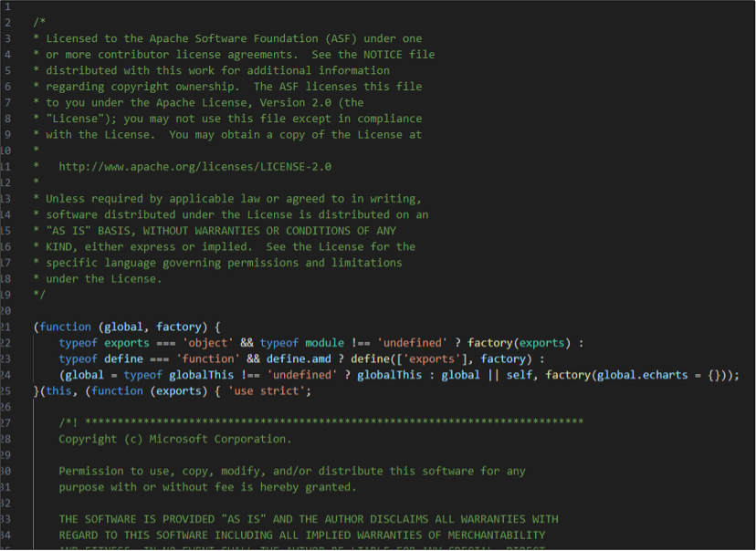Click the Apache license URL
The width and height of the screenshot is (756, 551).
tap(194, 167)
